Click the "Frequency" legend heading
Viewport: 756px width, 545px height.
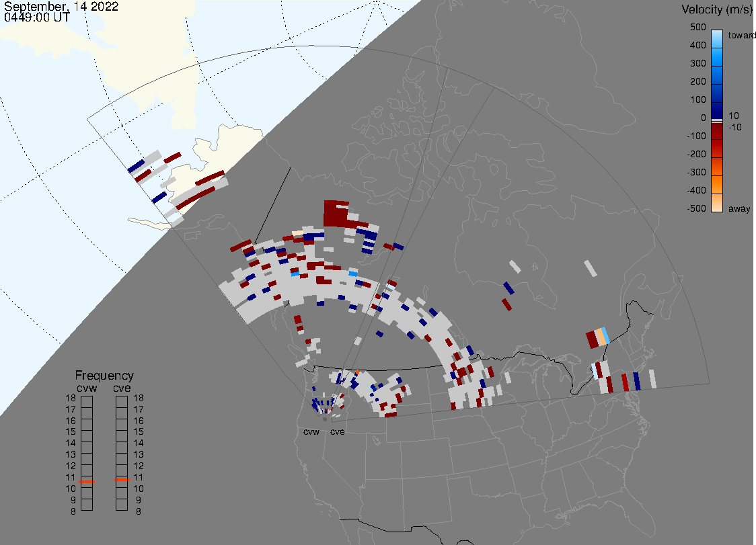click(104, 376)
